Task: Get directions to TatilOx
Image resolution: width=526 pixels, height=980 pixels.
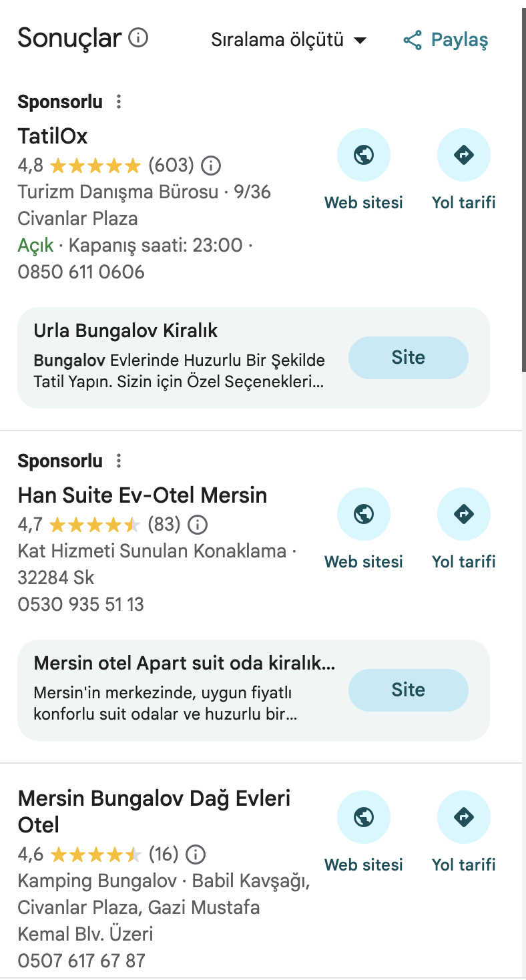Action: coord(463,156)
